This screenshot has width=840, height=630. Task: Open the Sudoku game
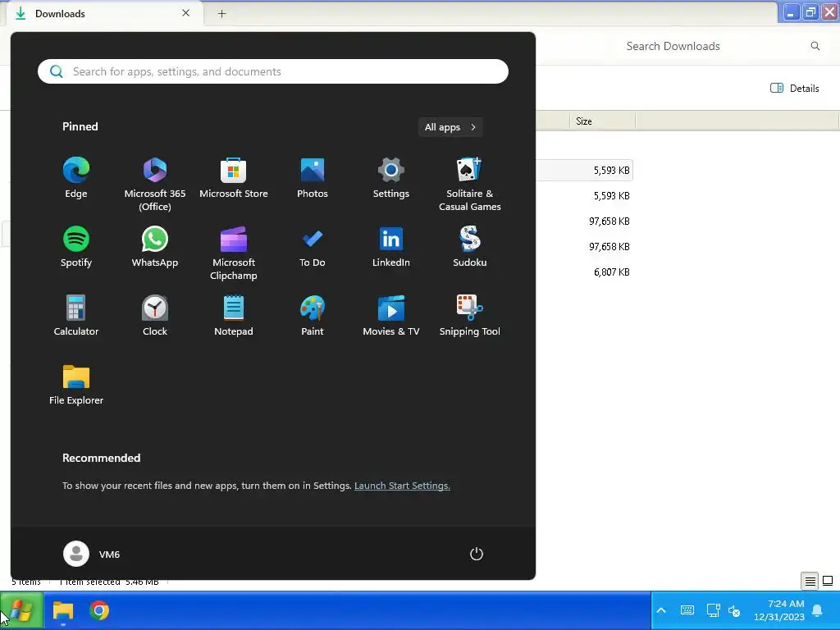click(470, 247)
